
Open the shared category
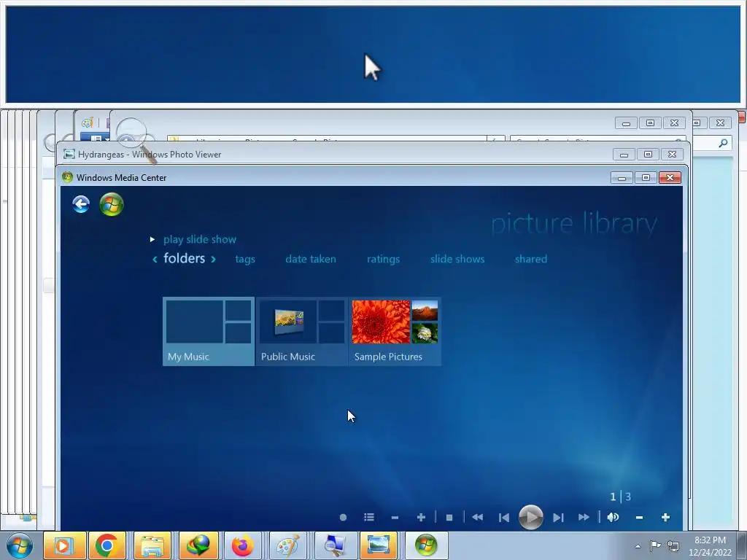tap(531, 259)
